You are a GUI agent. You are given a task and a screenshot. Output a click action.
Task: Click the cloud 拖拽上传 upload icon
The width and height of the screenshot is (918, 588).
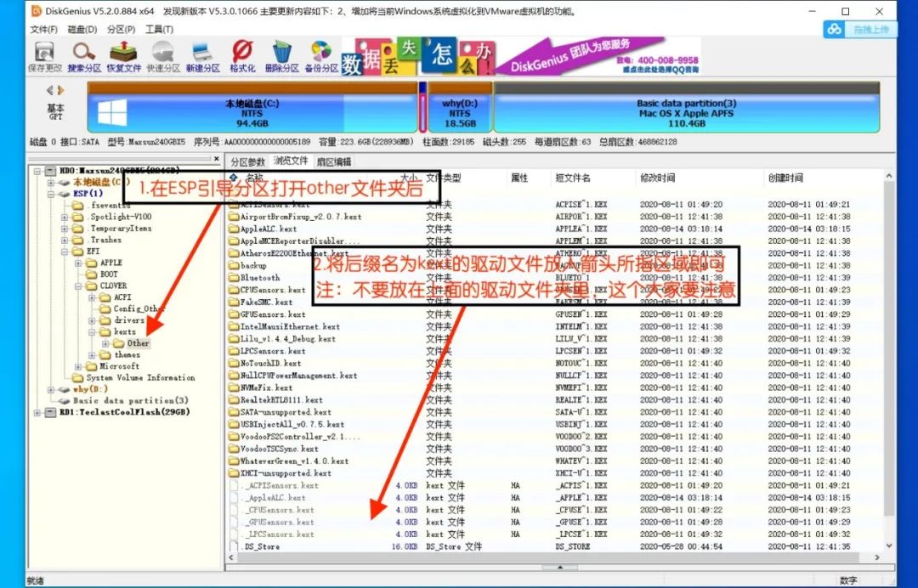point(835,29)
